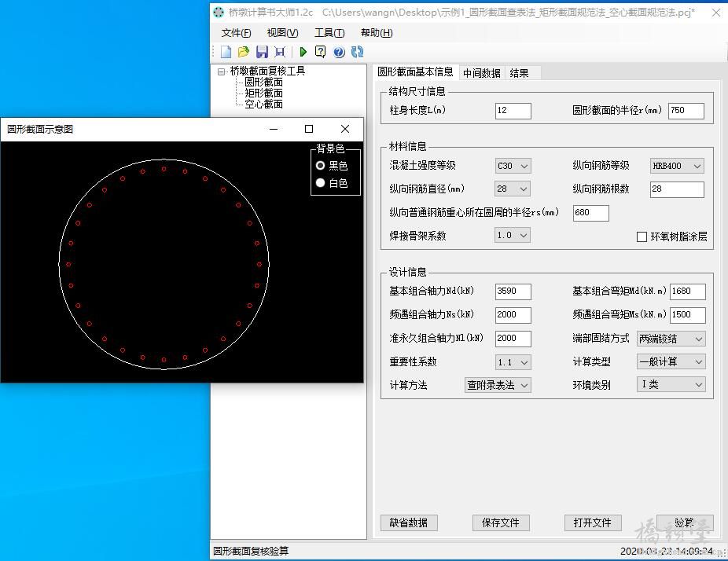Click the 设计信息 group label
This screenshot has width=728, height=561.
pos(408,272)
